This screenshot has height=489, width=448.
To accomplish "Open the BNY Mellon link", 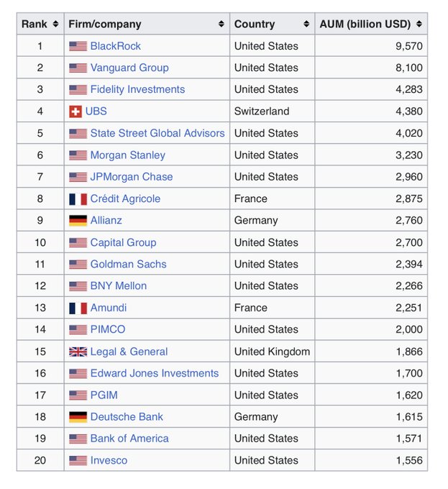I will (x=119, y=286).
